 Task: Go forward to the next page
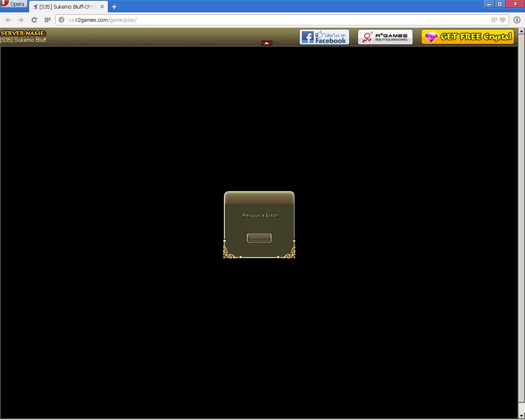click(x=21, y=20)
